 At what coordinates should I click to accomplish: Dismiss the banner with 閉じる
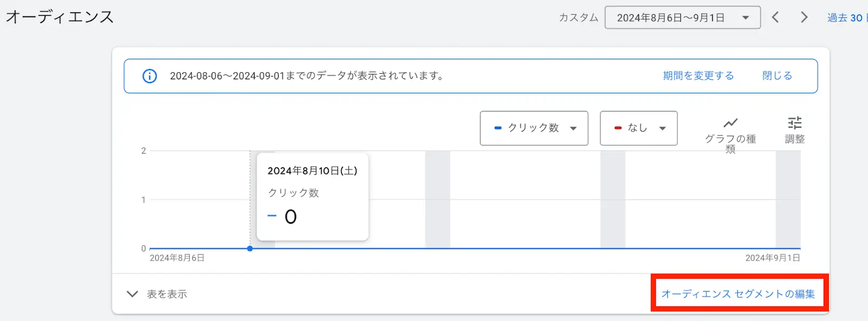[776, 75]
